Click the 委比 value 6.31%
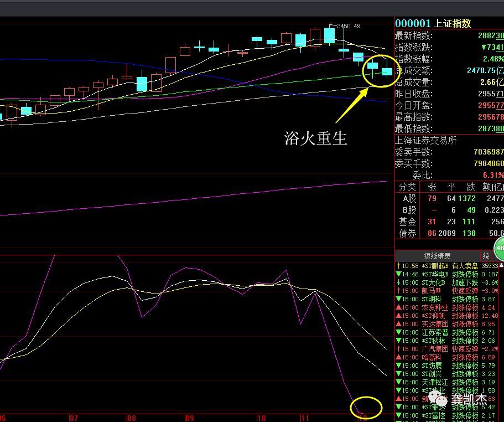The height and width of the screenshot is (422, 504). point(493,175)
